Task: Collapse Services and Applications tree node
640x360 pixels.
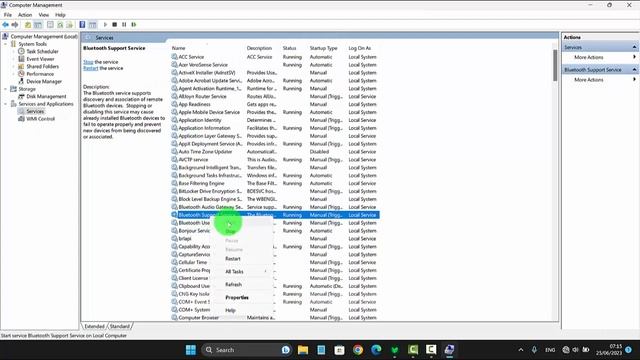Action: [x=6, y=104]
